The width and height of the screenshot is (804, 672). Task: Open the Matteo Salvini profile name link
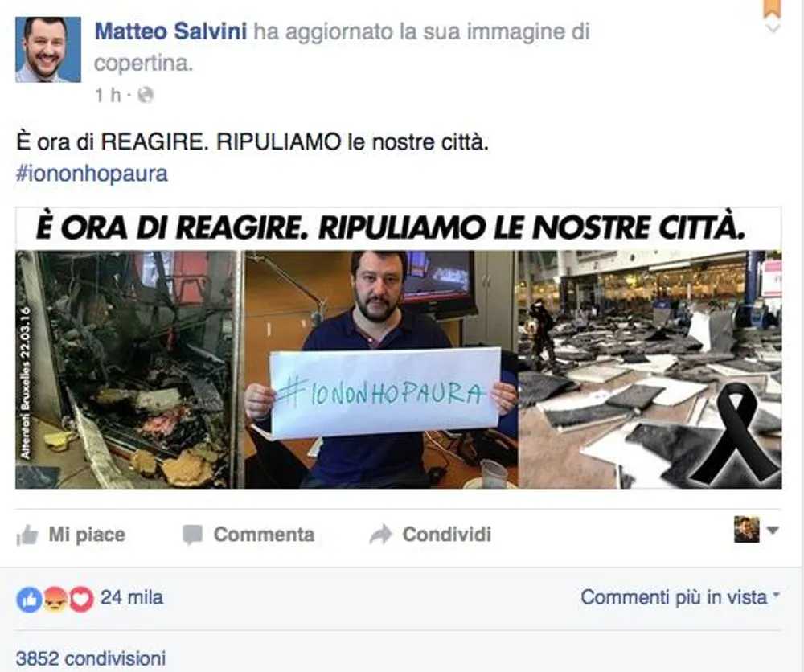170,31
